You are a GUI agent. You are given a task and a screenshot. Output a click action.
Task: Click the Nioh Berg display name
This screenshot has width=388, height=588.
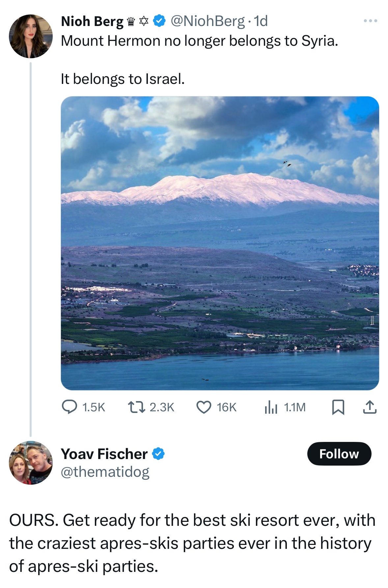click(x=92, y=21)
